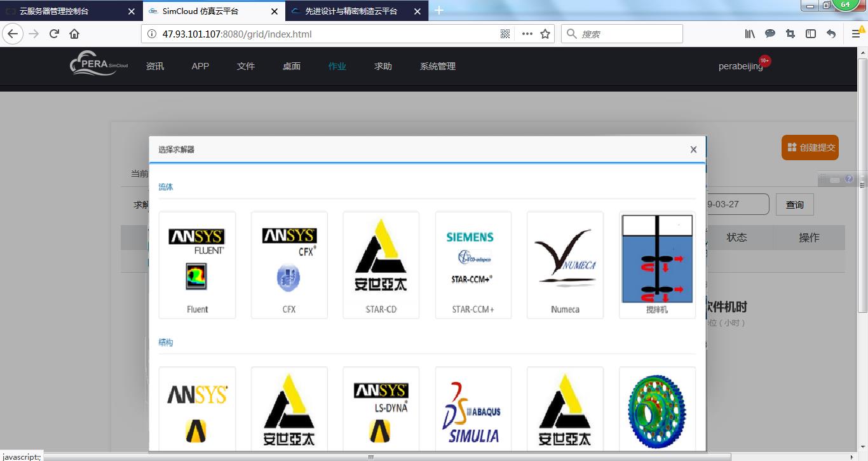Image resolution: width=868 pixels, height=461 pixels.
Task: Click the screenshot crop toolbar icon
Action: 790,34
